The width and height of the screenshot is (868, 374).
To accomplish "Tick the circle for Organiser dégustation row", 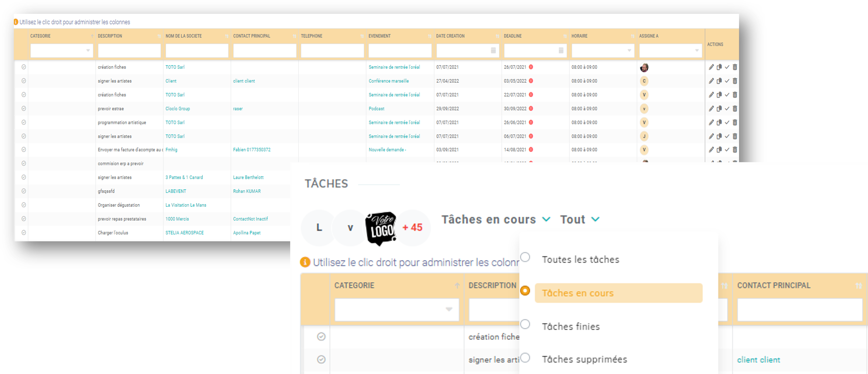I will [24, 205].
